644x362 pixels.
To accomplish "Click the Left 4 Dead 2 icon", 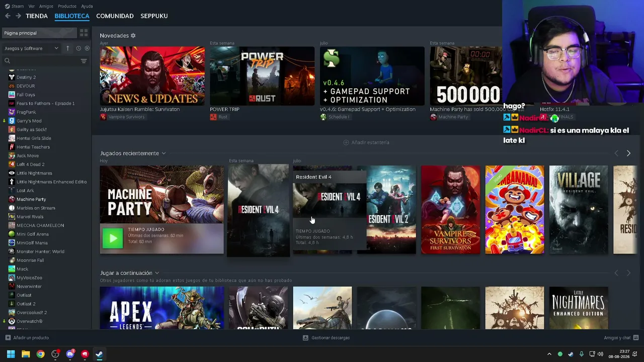I will point(12,164).
